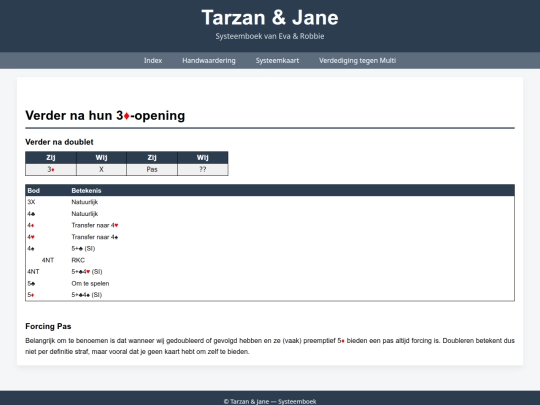The width and height of the screenshot is (540, 405).
Task: Click the footer © Tarzan & Jane — Systeemboek
Action: [270, 402]
